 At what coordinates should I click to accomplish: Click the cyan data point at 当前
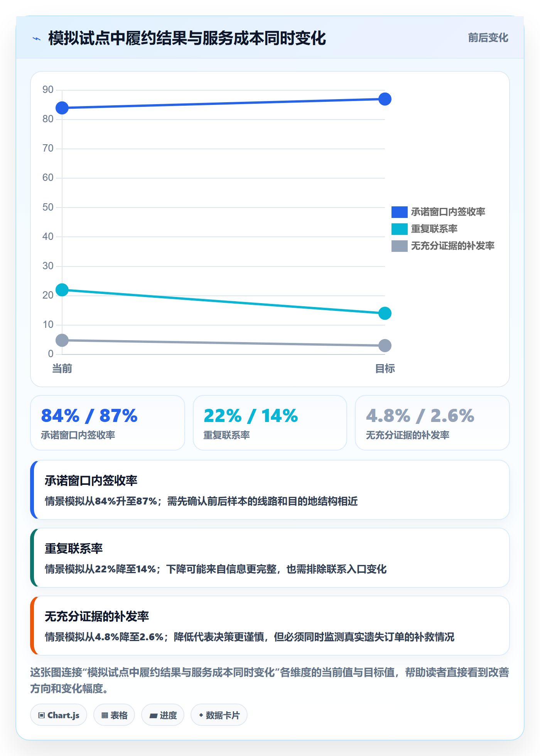tap(62, 290)
